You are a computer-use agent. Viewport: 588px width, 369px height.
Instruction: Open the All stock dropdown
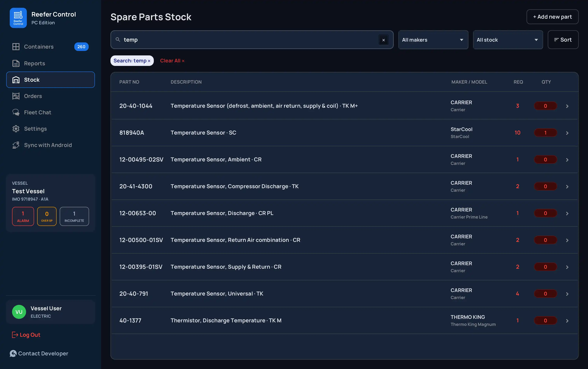click(x=508, y=40)
